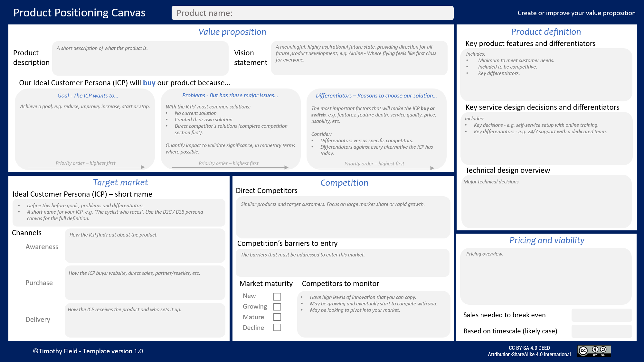Screen dimensions: 644x362
Task: Click the Timothy Field template version text
Action: (88, 351)
